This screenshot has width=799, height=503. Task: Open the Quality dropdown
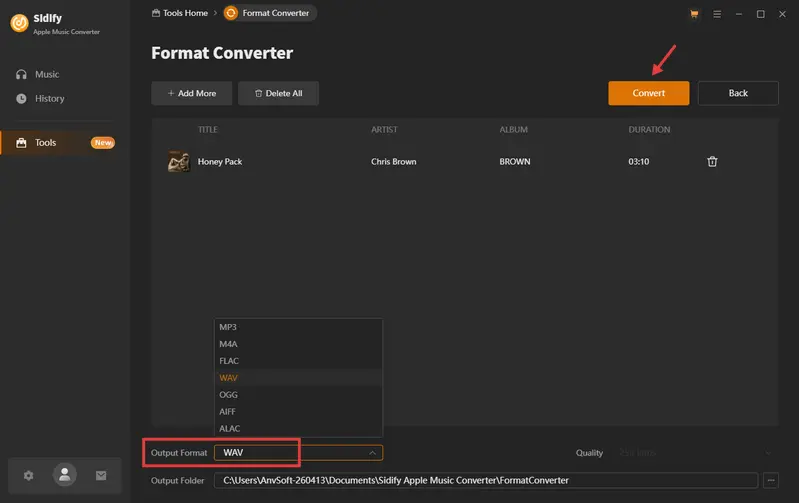tap(696, 453)
